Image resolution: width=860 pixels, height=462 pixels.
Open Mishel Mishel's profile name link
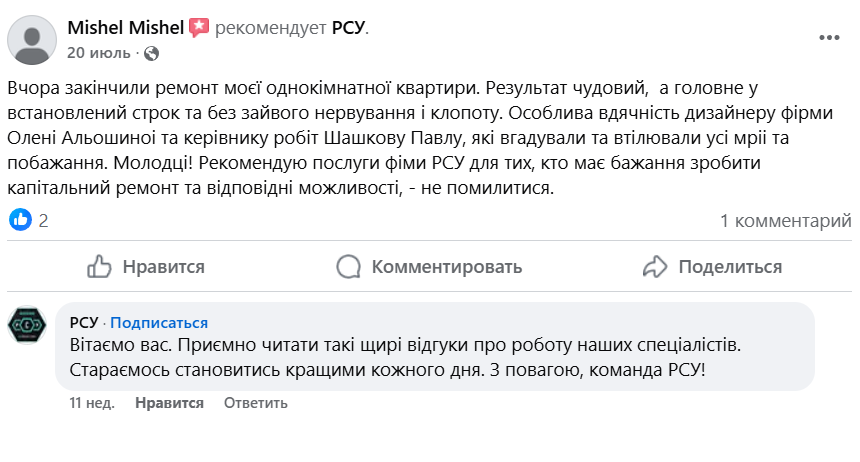pyautogui.click(x=125, y=28)
